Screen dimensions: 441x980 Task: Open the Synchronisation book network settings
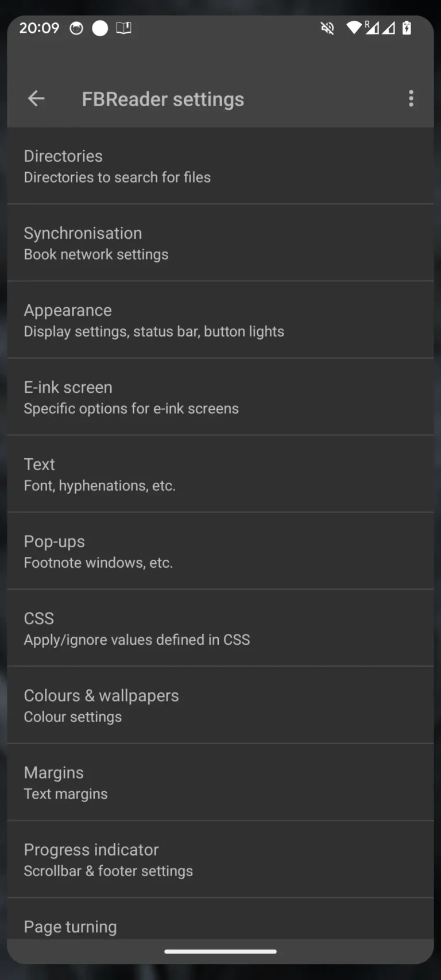coord(220,242)
